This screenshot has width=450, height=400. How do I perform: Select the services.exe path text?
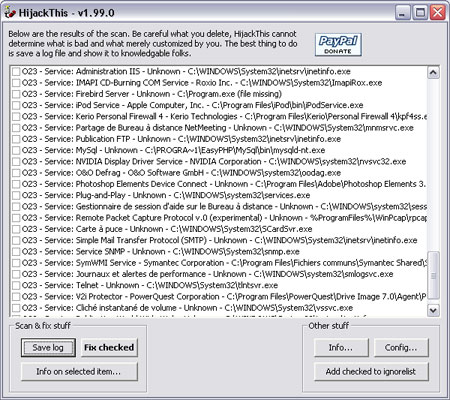click(x=242, y=195)
